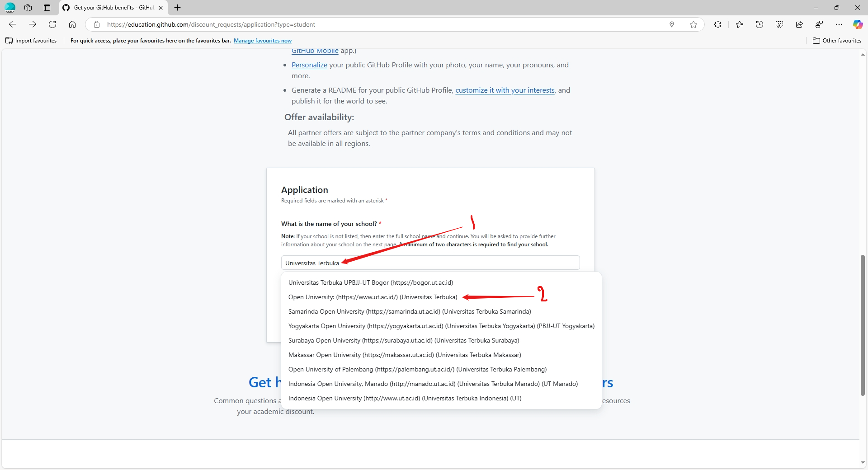The image size is (868, 470).
Task: Click the GitHub favicon on the tab
Action: [x=66, y=8]
